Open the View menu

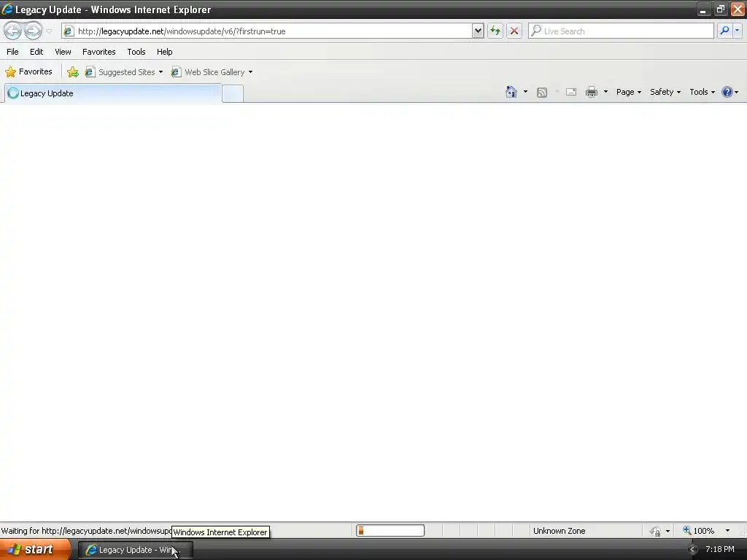[63, 52]
